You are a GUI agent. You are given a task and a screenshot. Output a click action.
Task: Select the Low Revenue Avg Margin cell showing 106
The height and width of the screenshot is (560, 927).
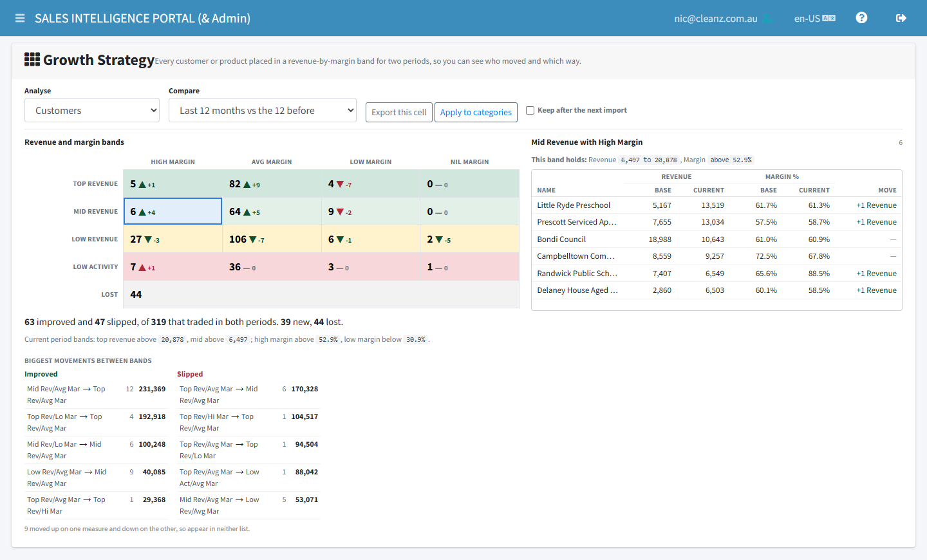click(x=272, y=239)
